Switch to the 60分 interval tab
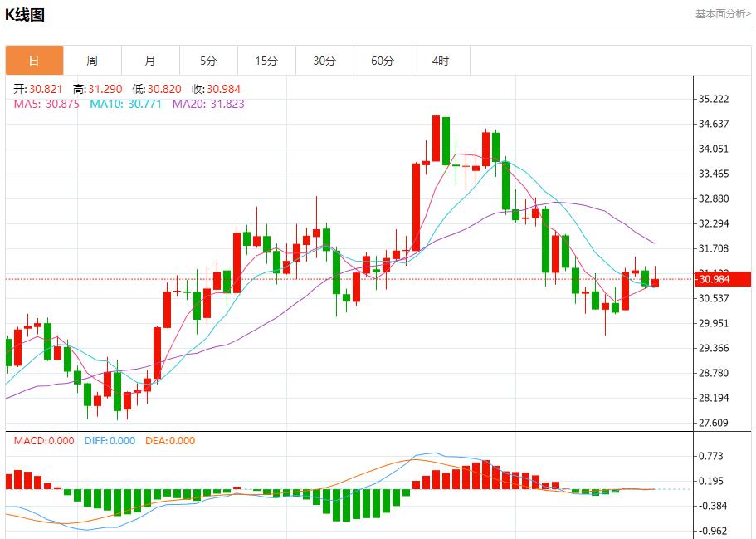The height and width of the screenshot is (539, 756). point(383,61)
